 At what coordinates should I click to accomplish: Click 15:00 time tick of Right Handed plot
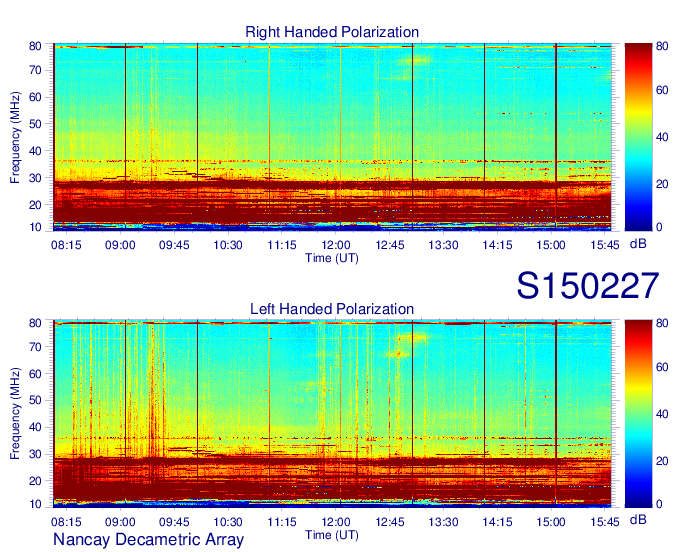tap(551, 245)
